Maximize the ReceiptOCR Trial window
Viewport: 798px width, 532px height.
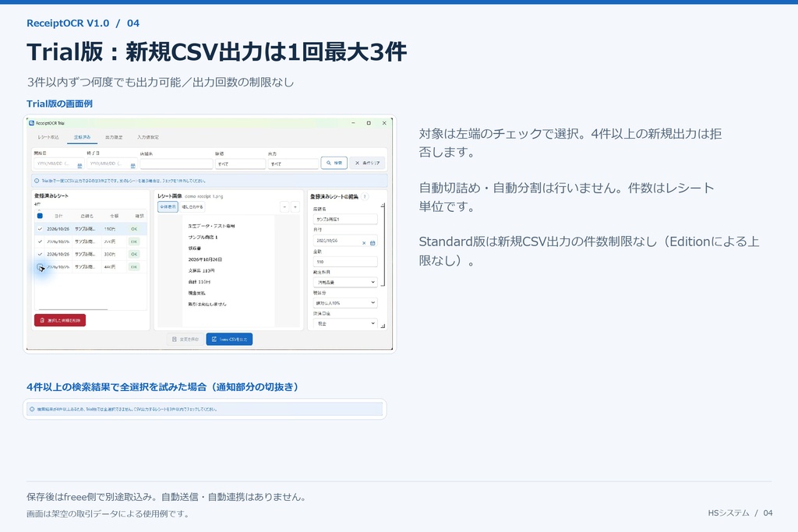click(x=369, y=123)
